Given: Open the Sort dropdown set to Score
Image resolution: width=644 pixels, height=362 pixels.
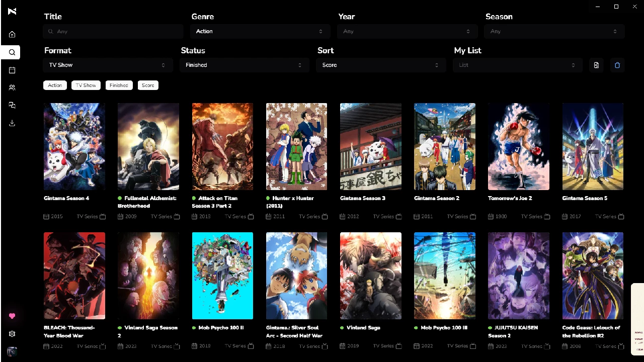Looking at the screenshot, I should coord(381,65).
